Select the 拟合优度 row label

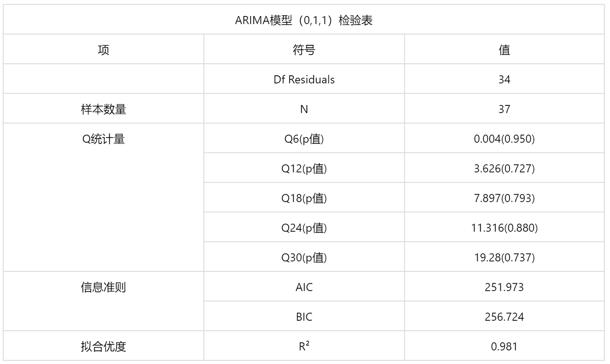tap(103, 346)
